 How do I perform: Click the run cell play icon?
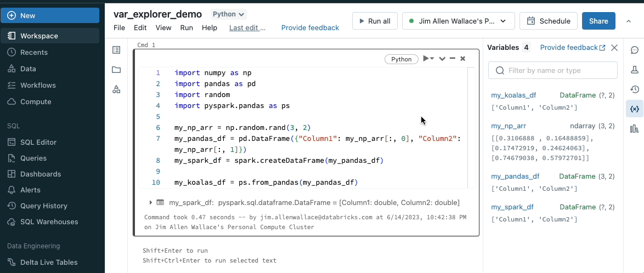point(426,59)
